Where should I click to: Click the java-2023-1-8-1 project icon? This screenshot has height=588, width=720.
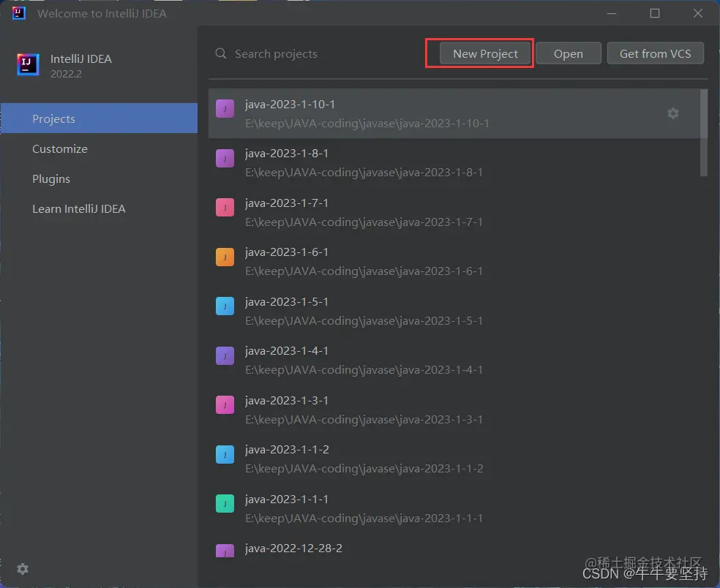click(x=225, y=159)
